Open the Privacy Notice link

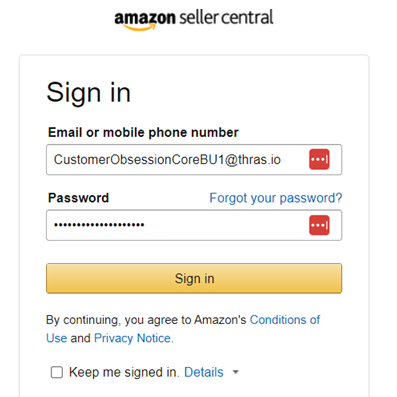click(133, 338)
